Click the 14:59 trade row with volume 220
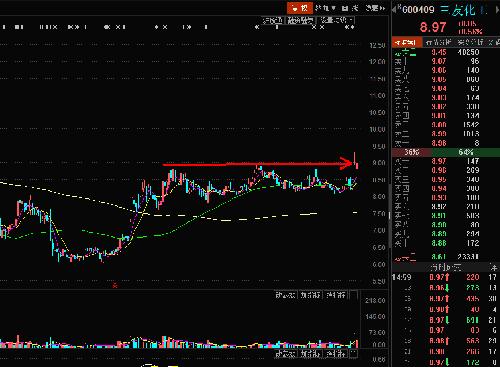500x367 pixels. [446, 277]
